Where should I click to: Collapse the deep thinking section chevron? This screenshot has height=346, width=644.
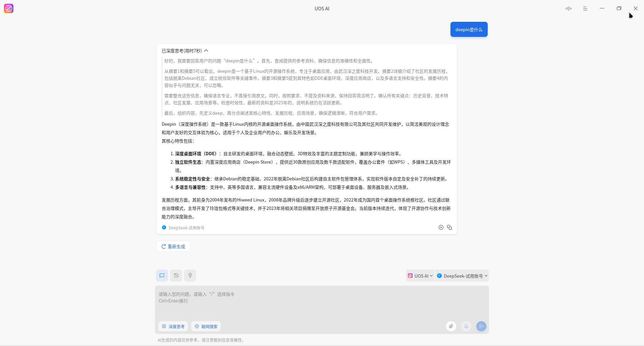click(206, 51)
